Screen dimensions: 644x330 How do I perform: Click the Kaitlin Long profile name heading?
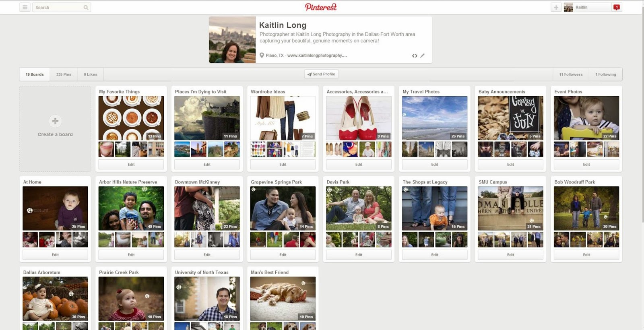tap(283, 25)
